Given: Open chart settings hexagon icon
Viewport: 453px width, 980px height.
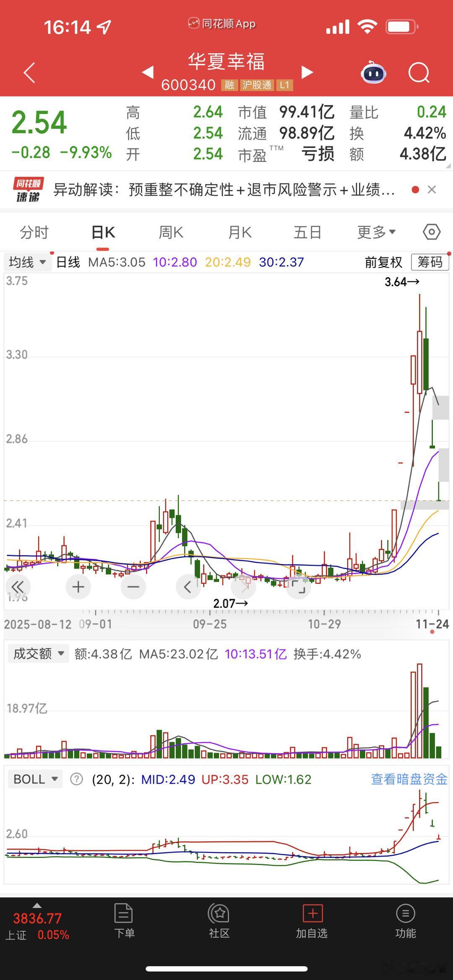Looking at the screenshot, I should 432,232.
